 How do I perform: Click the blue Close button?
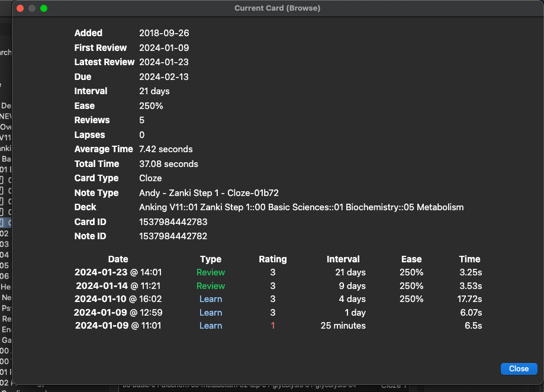519,368
